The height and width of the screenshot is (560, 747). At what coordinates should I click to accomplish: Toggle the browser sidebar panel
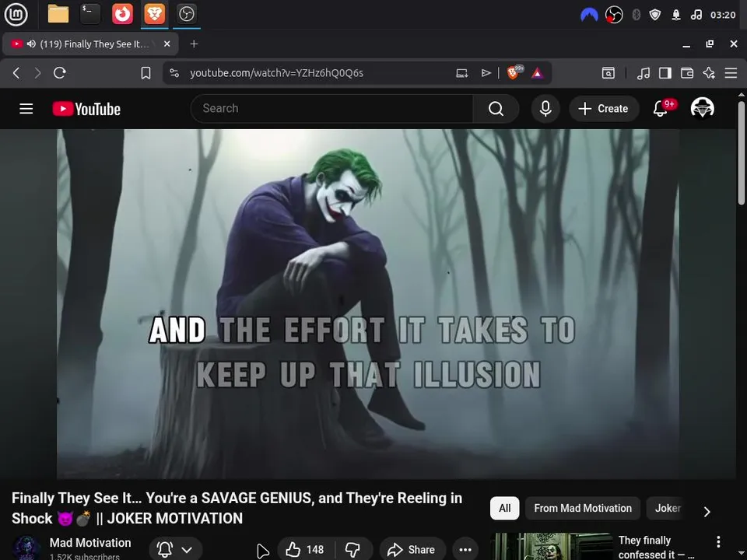(x=665, y=73)
